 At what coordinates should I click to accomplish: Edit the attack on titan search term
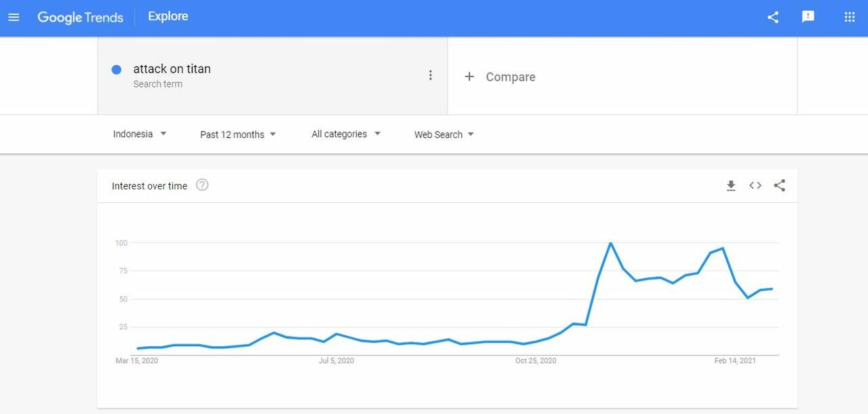pos(172,69)
